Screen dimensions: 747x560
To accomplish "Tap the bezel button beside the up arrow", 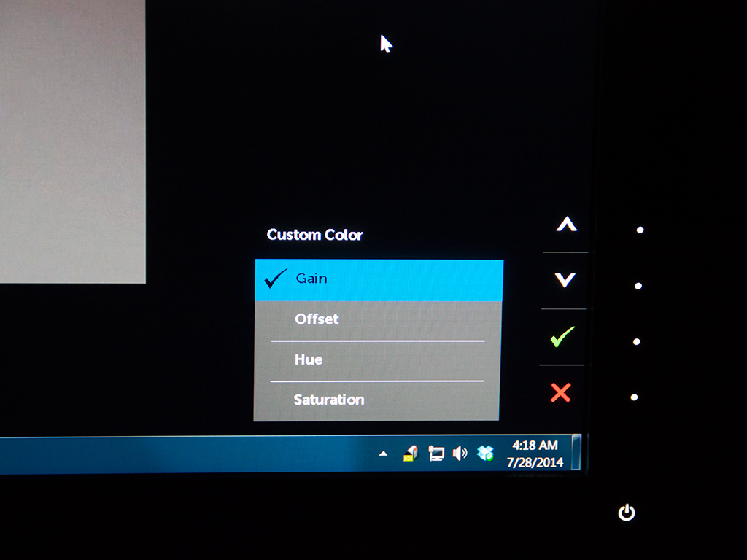I will (640, 230).
